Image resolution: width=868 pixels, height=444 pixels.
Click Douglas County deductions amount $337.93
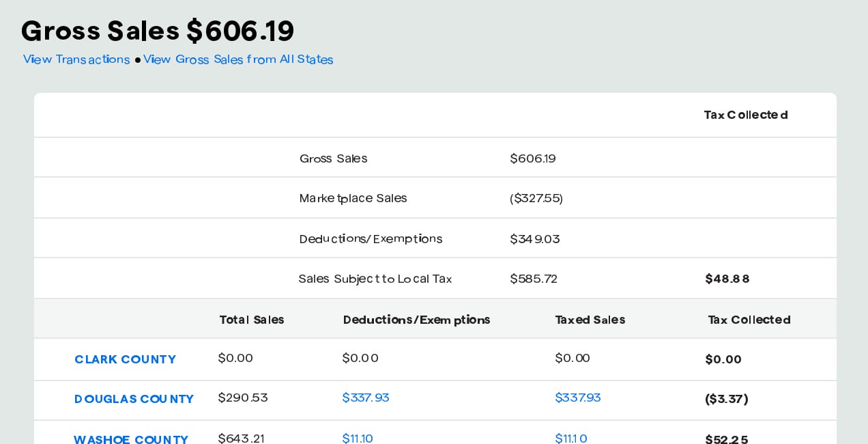pyautogui.click(x=366, y=398)
